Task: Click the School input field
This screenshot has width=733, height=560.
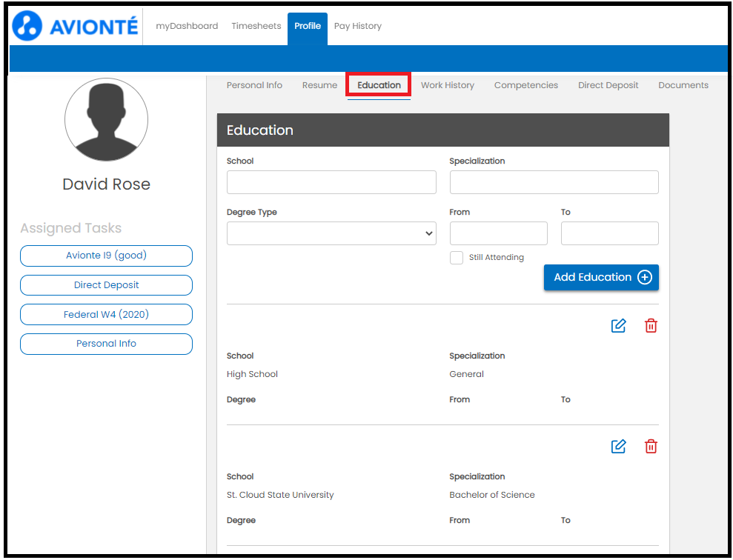Action: coord(331,181)
